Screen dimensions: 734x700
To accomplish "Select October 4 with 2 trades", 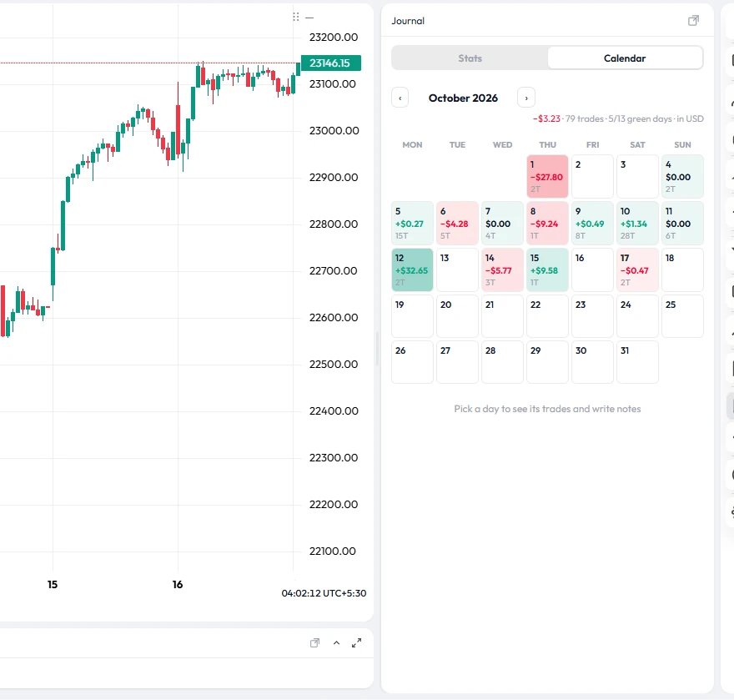I will [x=682, y=177].
